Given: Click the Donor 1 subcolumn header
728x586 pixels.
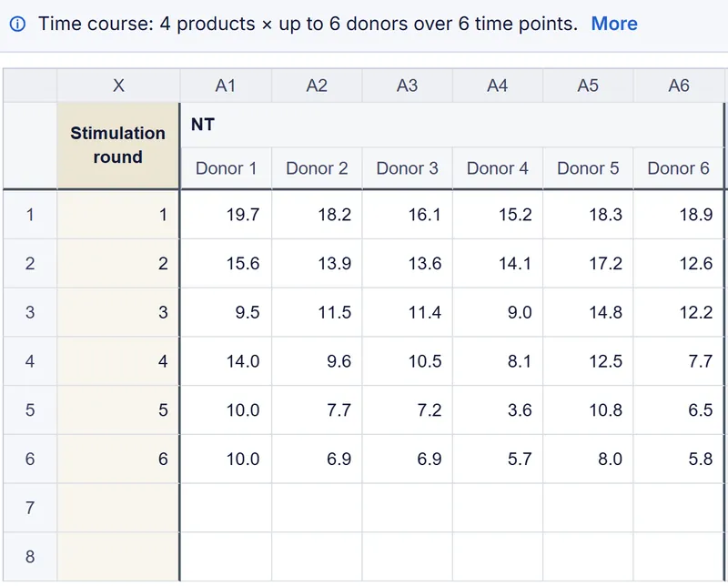Looking at the screenshot, I should click(226, 168).
